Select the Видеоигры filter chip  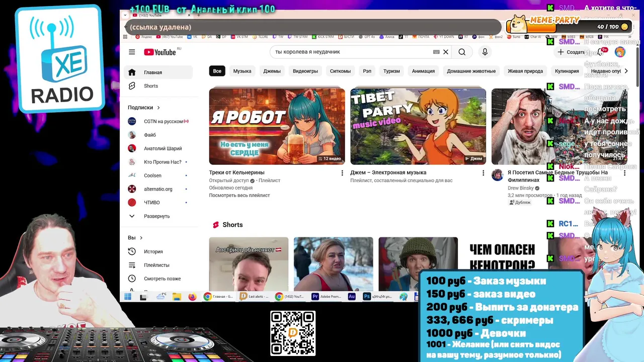[x=305, y=71]
